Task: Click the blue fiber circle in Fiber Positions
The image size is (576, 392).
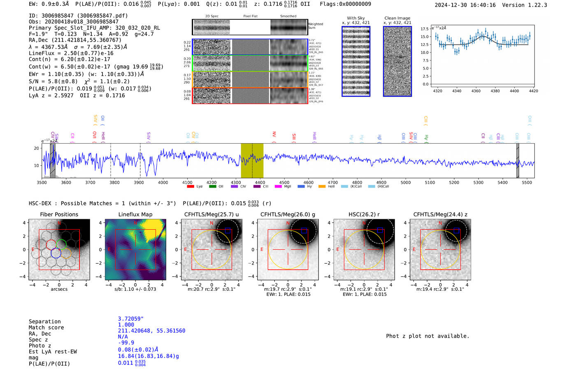Action: coord(56,253)
